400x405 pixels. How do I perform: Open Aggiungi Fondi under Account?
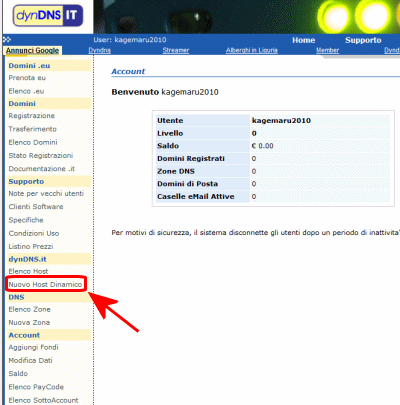point(33,347)
